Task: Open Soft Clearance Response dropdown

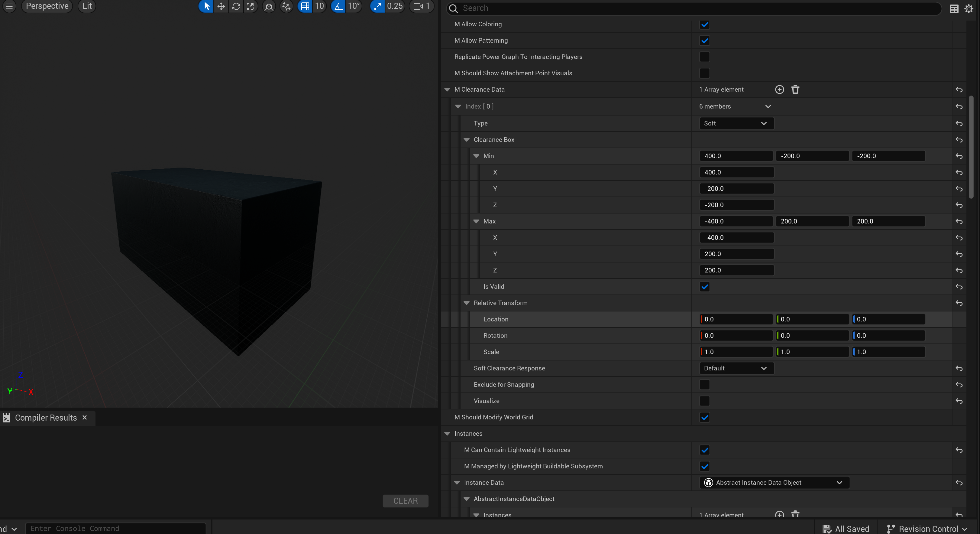Action: [736, 368]
